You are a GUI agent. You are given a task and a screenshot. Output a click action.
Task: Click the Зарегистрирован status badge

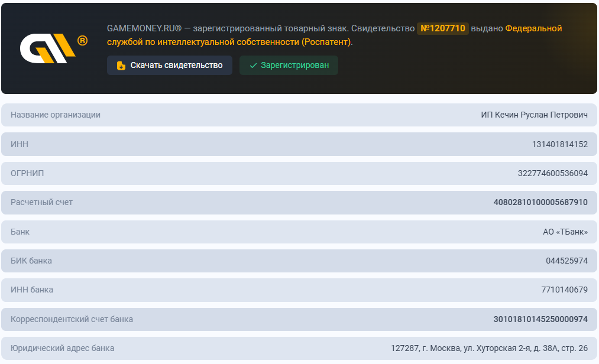[289, 66]
